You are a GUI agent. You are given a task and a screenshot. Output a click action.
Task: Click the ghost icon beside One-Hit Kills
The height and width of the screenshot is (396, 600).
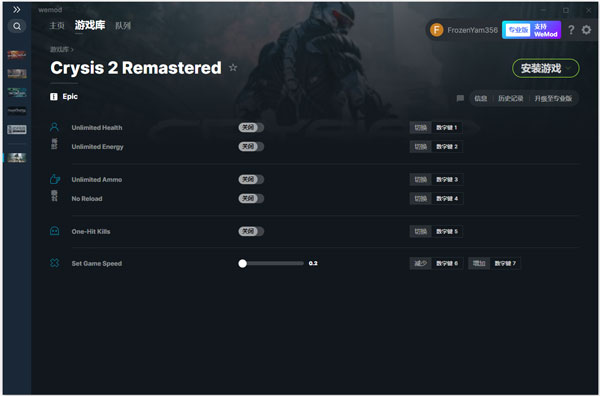tap(55, 231)
